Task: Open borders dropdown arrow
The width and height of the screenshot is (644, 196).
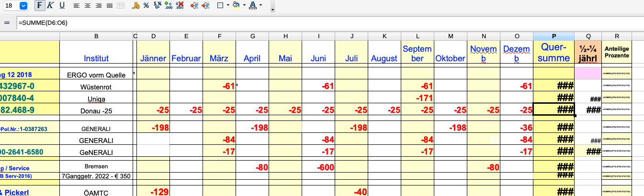Action: 227,6
